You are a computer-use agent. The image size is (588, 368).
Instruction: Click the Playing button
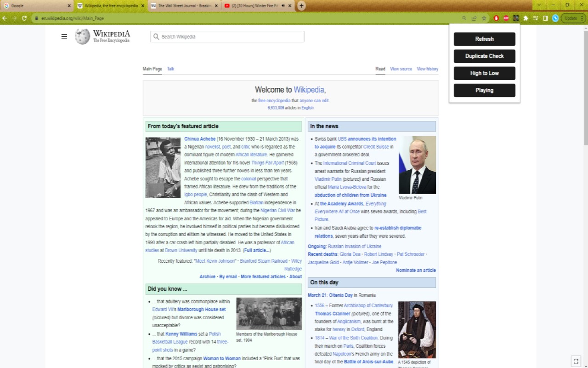point(484,90)
